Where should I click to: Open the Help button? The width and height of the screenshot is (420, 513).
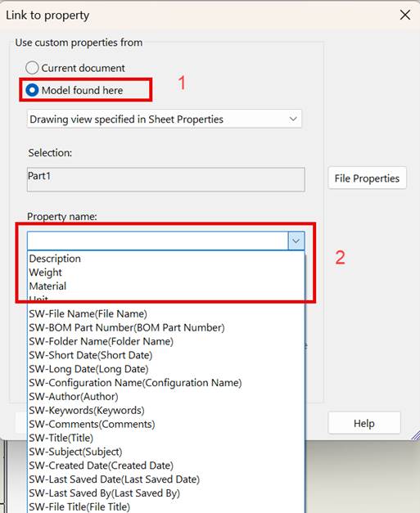(x=364, y=423)
